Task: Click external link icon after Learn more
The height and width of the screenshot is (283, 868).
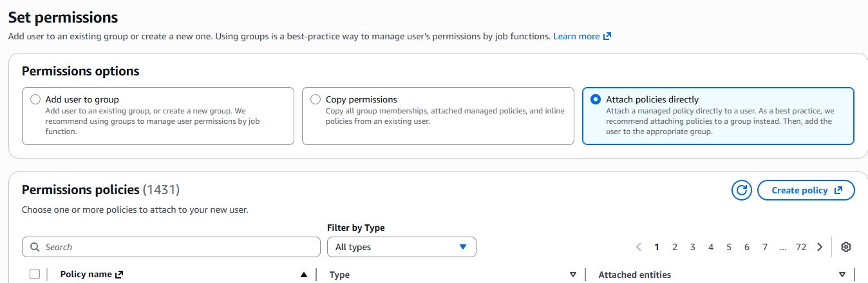Action: 607,37
